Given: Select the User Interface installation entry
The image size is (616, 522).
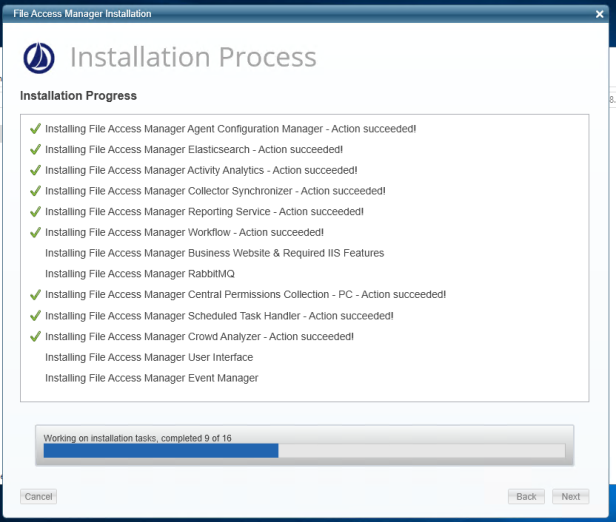Looking at the screenshot, I should point(149,357).
